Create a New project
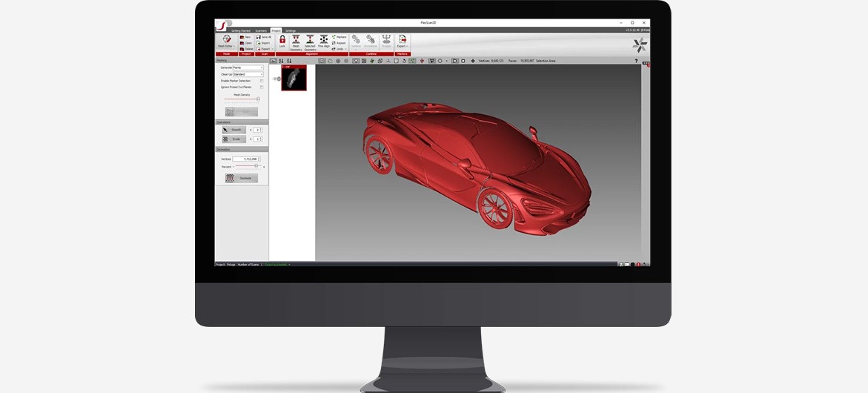The image size is (868, 393). coord(245,36)
